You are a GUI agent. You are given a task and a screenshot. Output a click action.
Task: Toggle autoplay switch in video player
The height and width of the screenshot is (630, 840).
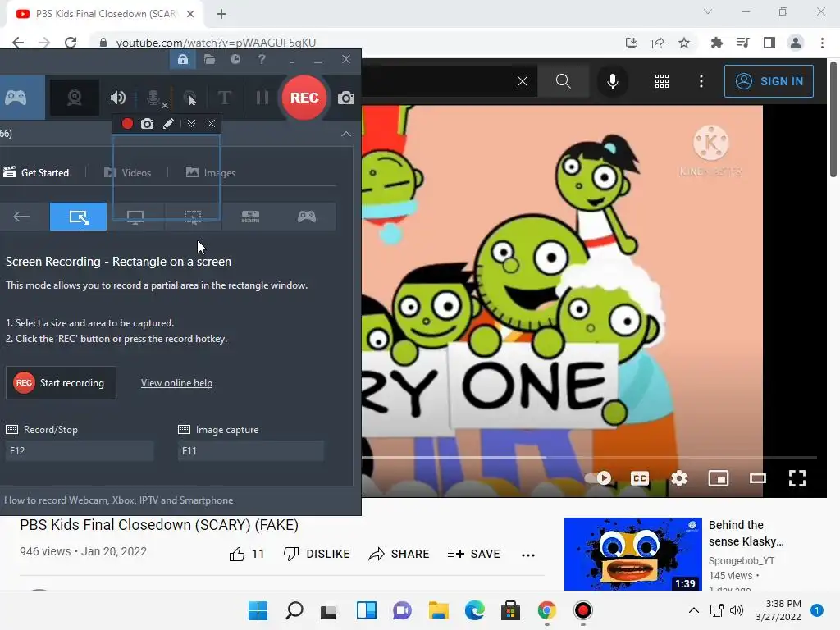(x=598, y=478)
